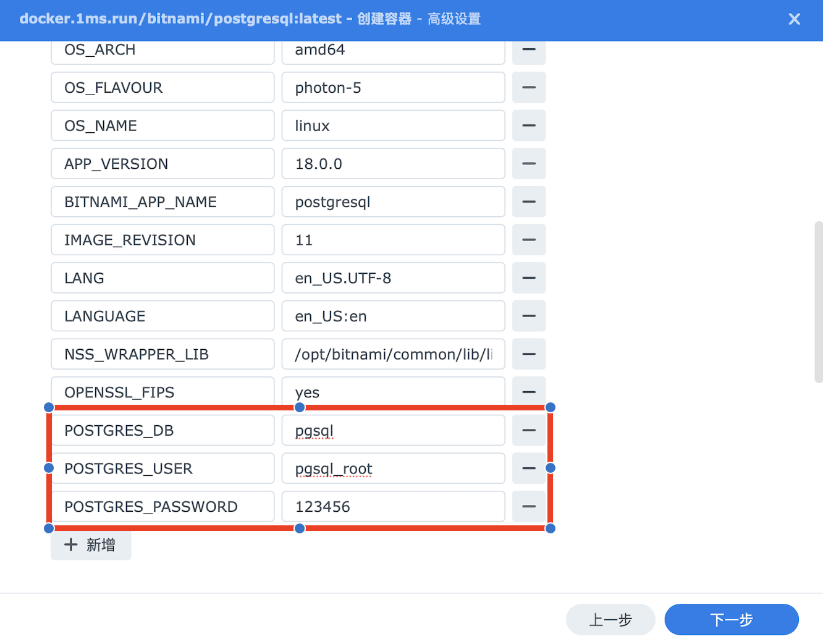The width and height of the screenshot is (823, 644).
Task: Remove the IMAGE_REVISION variable
Action: pyautogui.click(x=528, y=240)
